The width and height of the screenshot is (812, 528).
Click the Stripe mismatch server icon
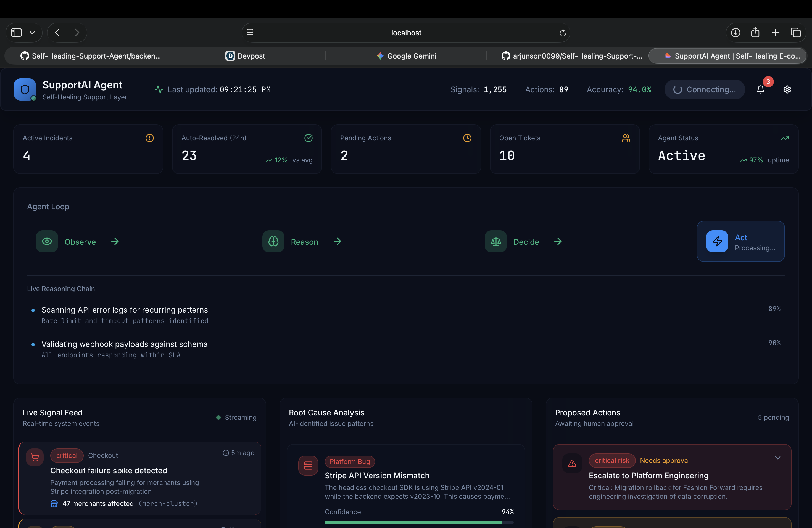[308, 465]
